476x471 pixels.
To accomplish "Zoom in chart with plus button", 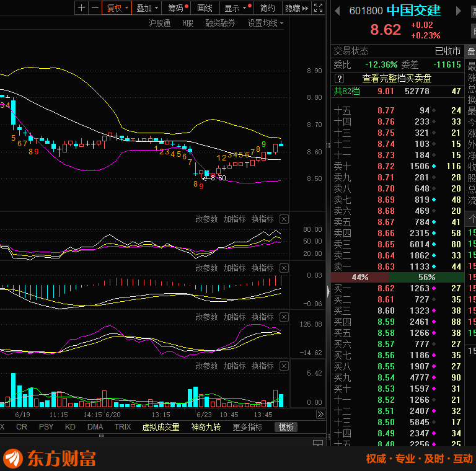I will 81,8.
